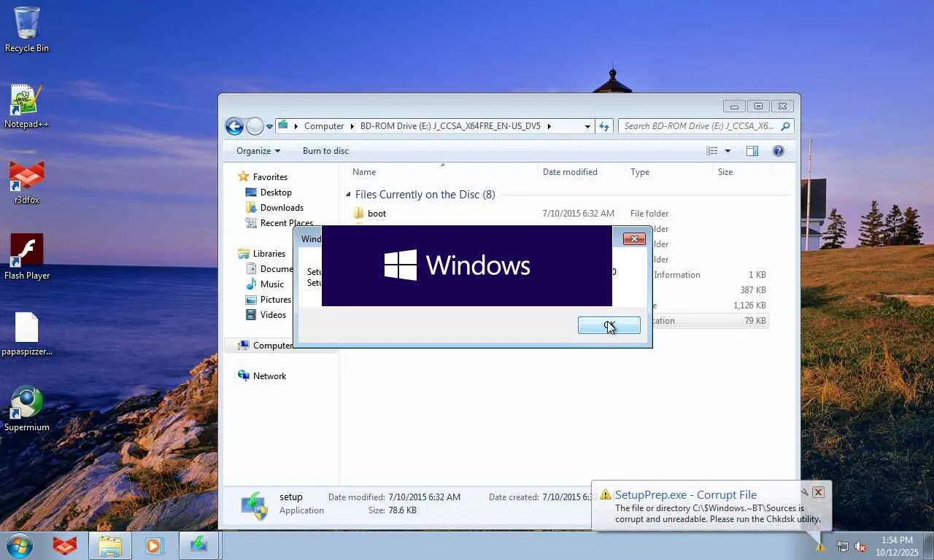Click the SetupPrep.exe - Corrupt File balloon title

click(685, 494)
